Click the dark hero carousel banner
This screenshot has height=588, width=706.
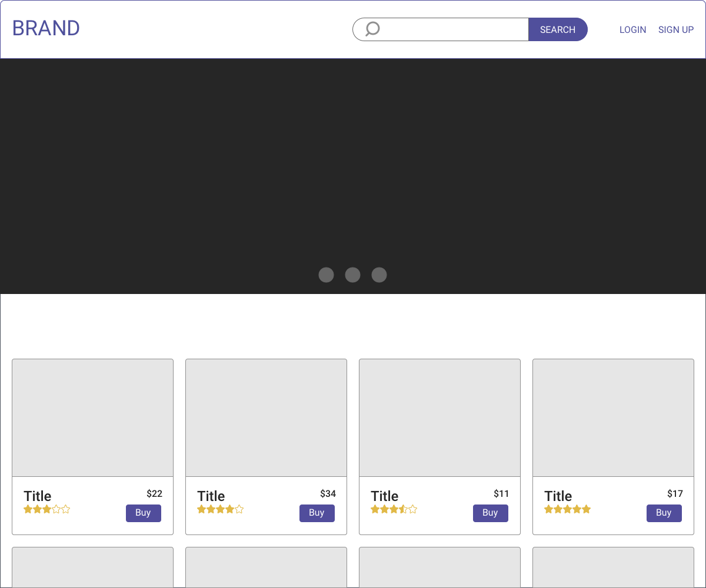tap(353, 176)
